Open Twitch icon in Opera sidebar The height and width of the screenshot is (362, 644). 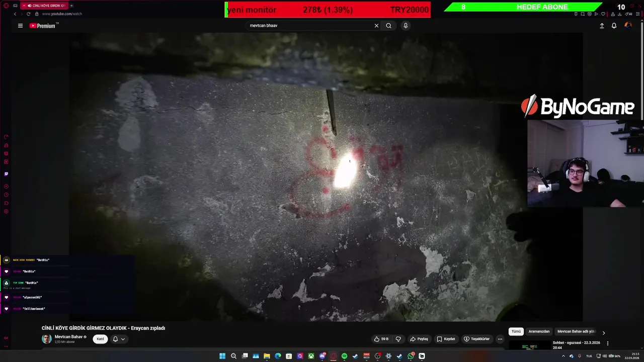point(6,174)
